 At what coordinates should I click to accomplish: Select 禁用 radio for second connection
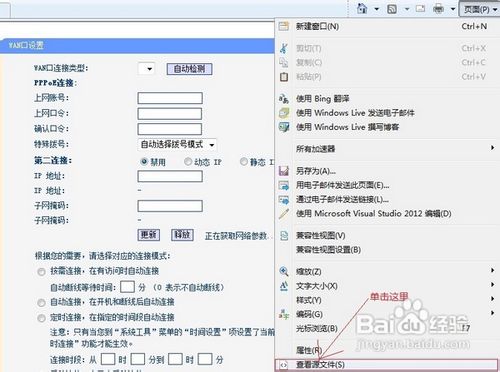click(144, 162)
